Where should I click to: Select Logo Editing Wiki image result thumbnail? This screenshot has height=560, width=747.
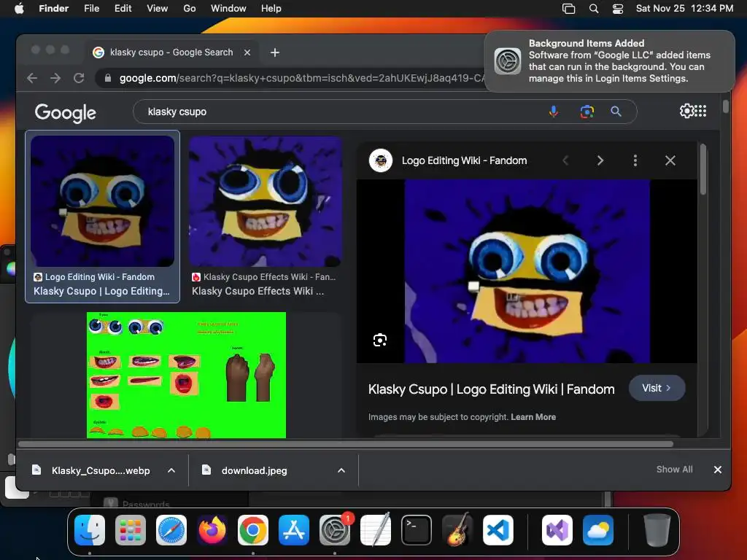102,201
